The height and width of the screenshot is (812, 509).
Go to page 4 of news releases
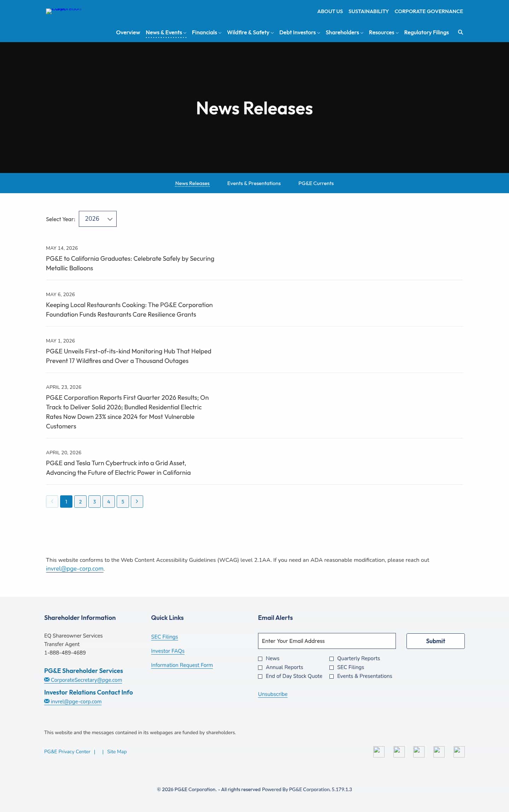[x=109, y=501]
